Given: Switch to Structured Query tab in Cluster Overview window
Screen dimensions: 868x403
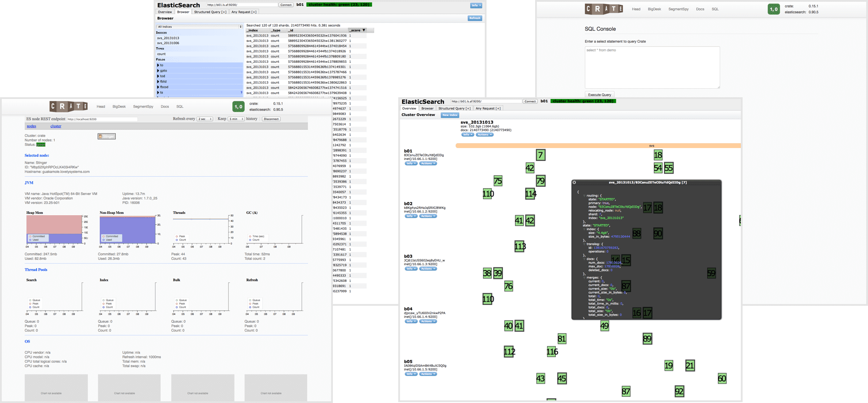Looking at the screenshot, I should tap(454, 109).
